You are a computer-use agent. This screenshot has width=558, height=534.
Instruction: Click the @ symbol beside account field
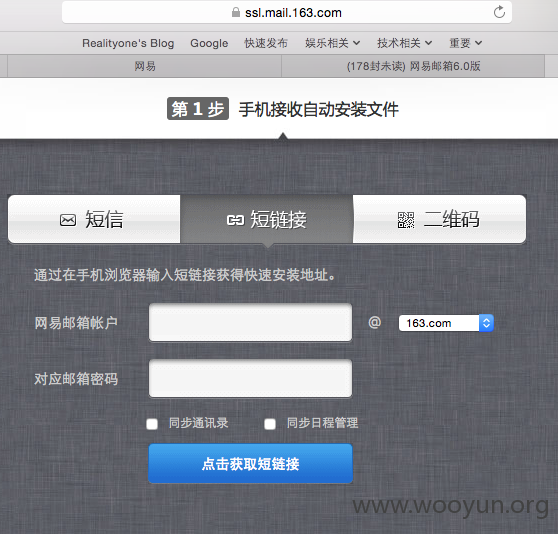click(375, 323)
